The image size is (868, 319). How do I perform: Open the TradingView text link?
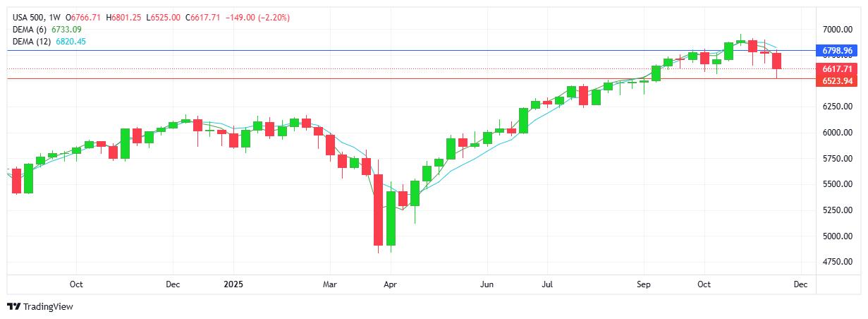(48, 306)
